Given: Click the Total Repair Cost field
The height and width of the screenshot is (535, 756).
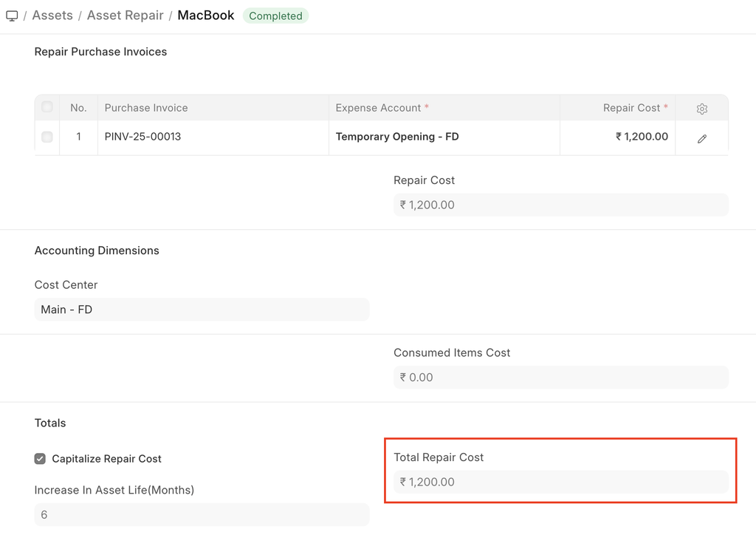Looking at the screenshot, I should tap(560, 482).
